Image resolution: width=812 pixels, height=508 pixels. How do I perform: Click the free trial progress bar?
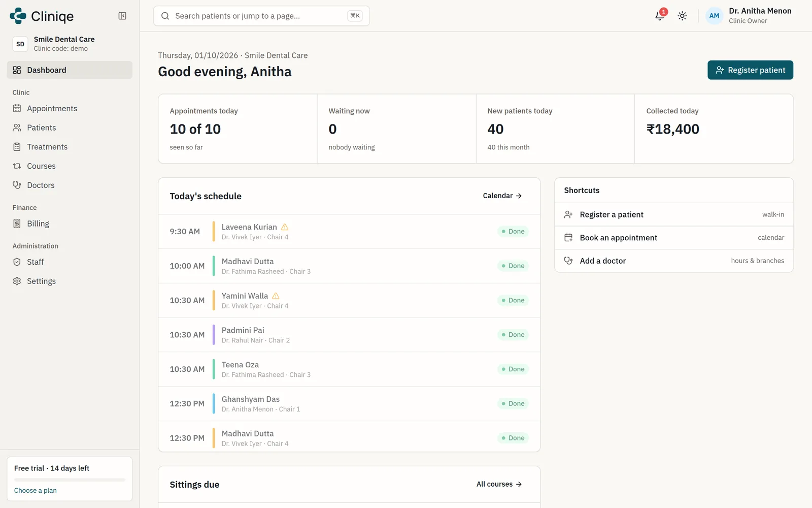click(x=70, y=480)
